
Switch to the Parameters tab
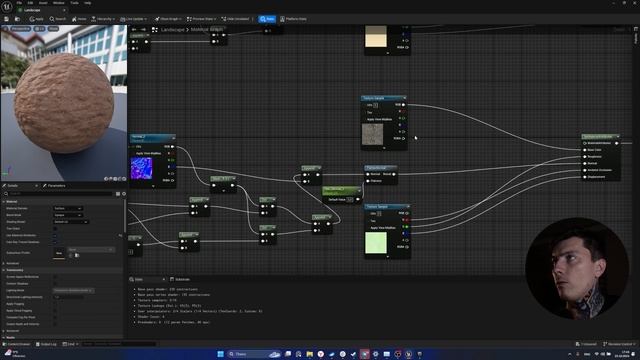(x=54, y=186)
